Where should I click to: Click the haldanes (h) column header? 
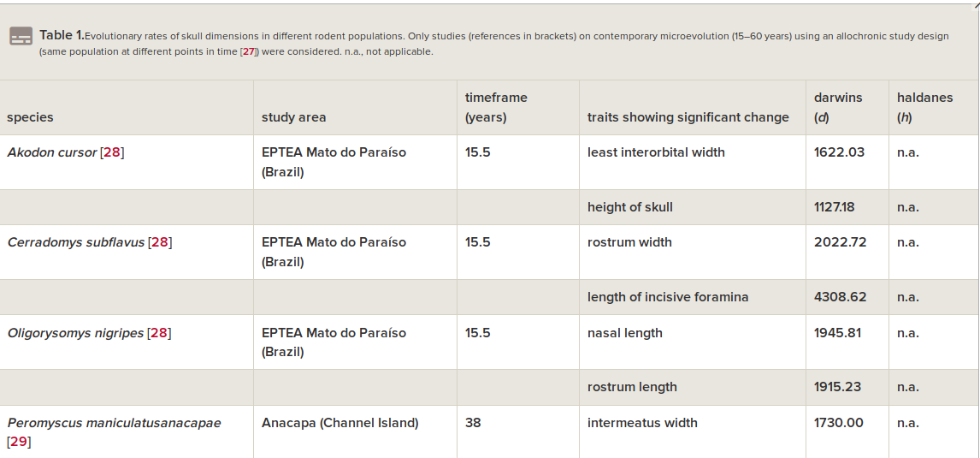[x=935, y=108]
